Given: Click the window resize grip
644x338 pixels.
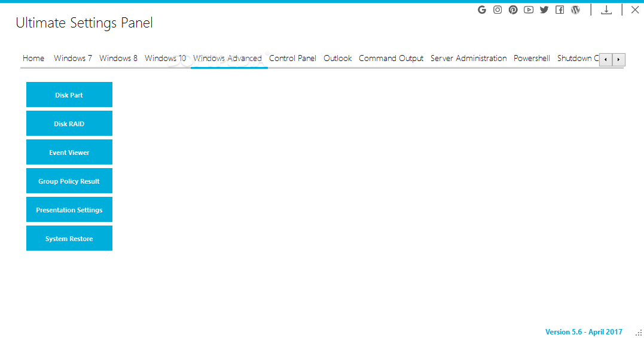Looking at the screenshot, I should (639, 333).
